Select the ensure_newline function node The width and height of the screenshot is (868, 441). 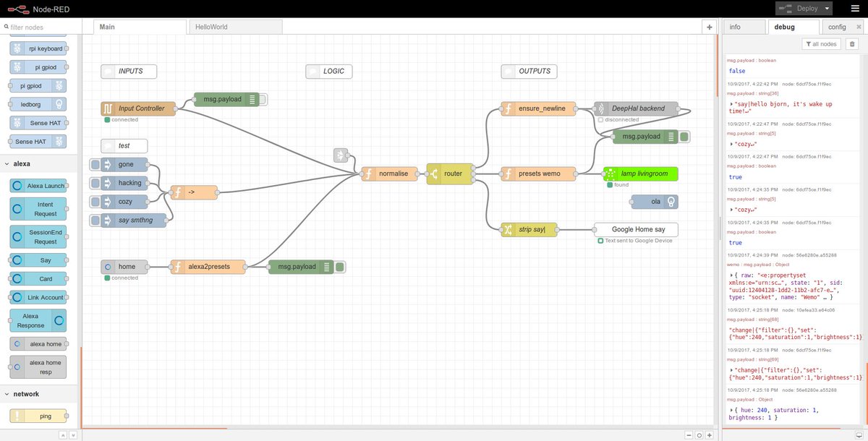tap(539, 108)
